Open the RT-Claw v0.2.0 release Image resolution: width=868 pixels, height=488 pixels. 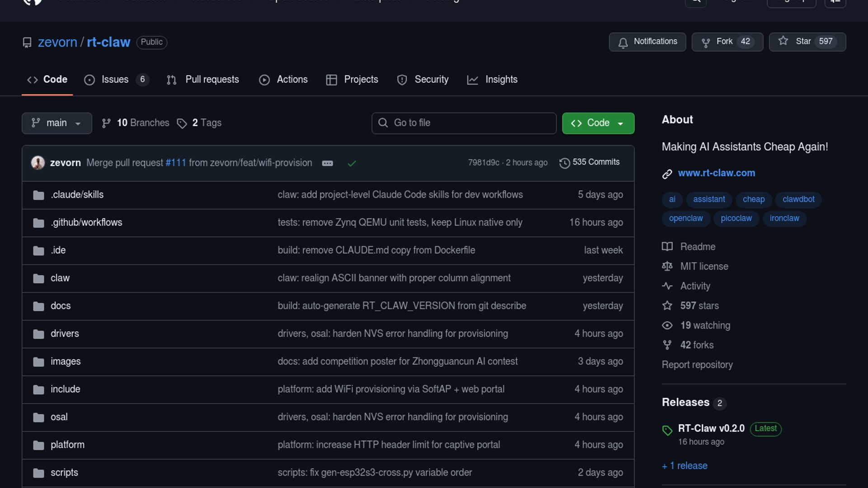tap(711, 428)
